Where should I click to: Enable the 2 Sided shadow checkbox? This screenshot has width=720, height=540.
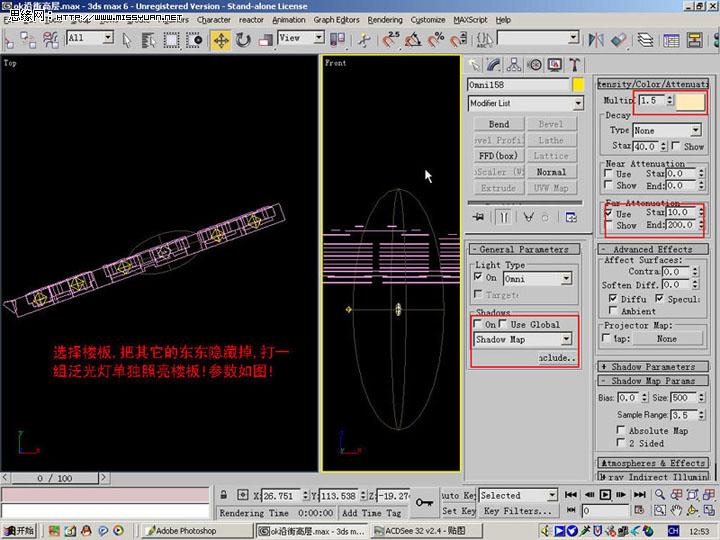[x=621, y=443]
